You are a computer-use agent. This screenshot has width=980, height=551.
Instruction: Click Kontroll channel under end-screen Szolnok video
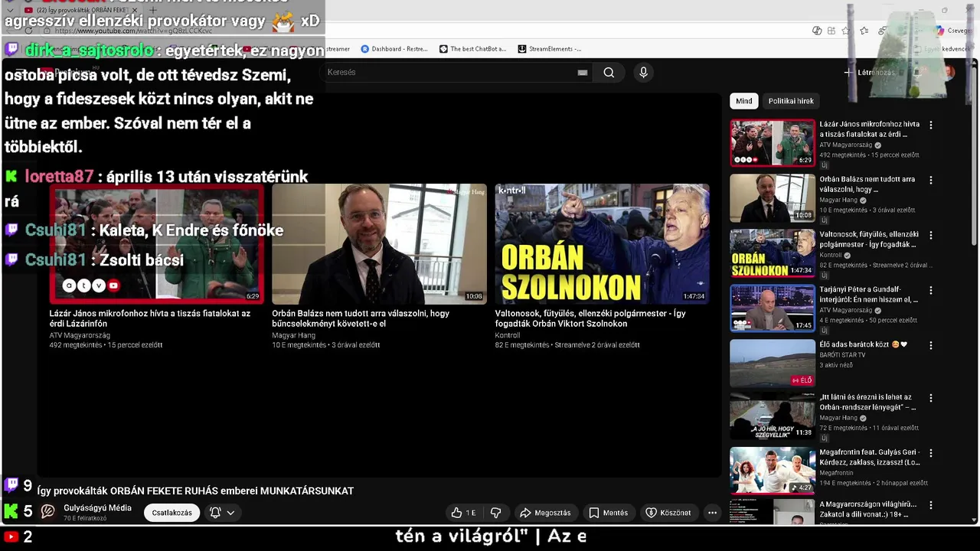tap(507, 335)
